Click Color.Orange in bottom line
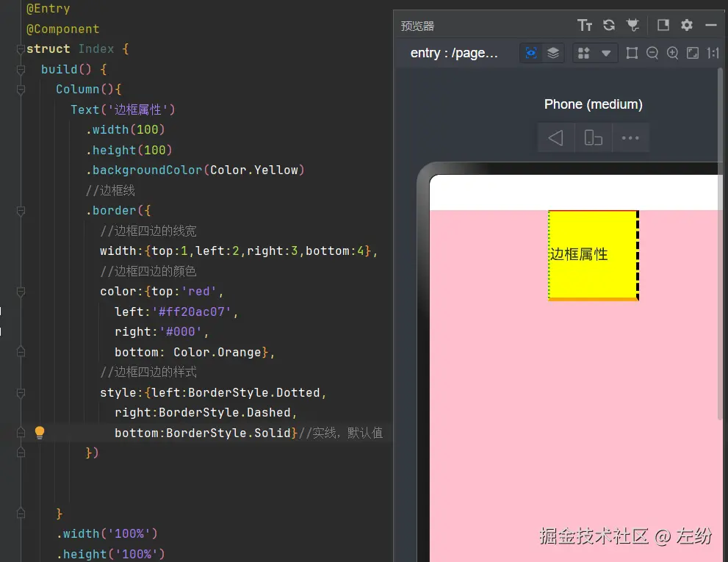The height and width of the screenshot is (562, 728). (x=217, y=352)
